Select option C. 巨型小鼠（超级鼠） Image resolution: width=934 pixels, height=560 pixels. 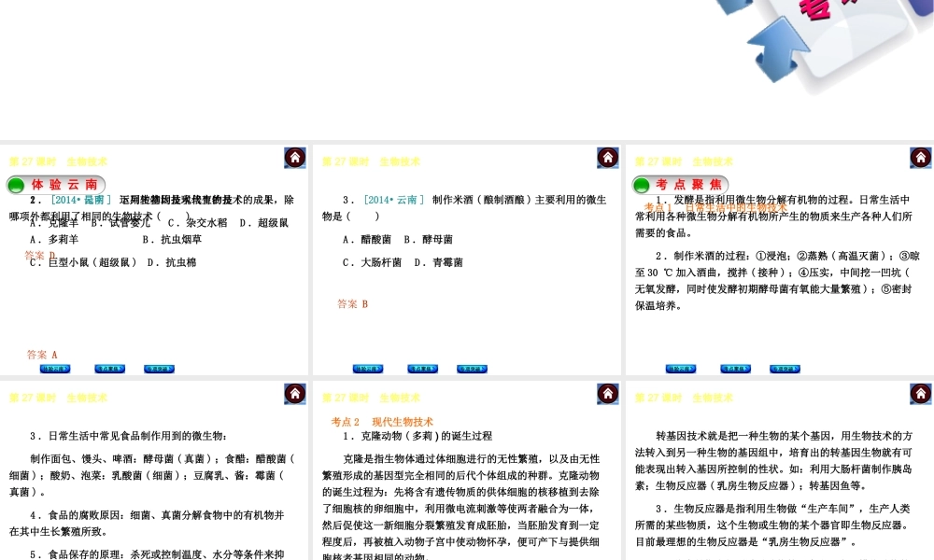tap(83, 262)
